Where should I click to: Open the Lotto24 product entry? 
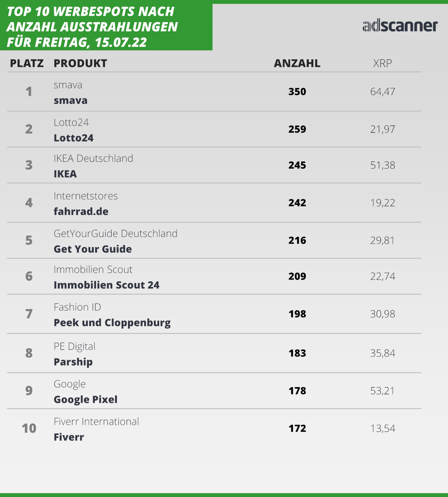74,138
